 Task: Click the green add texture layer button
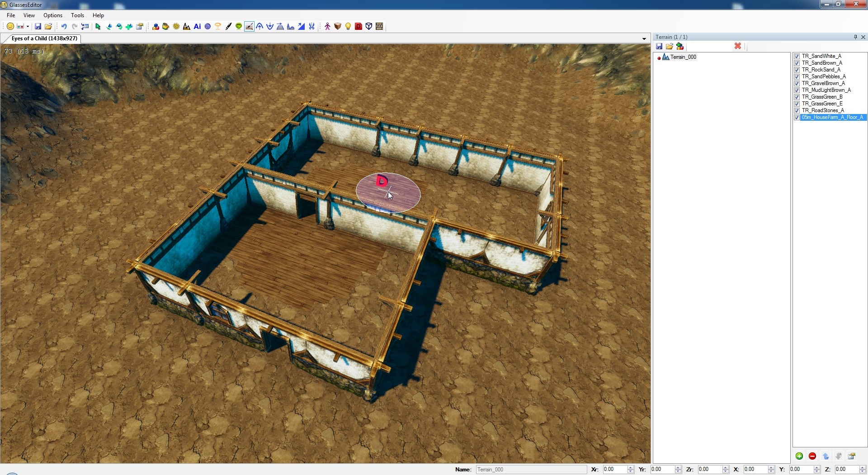coord(799,456)
